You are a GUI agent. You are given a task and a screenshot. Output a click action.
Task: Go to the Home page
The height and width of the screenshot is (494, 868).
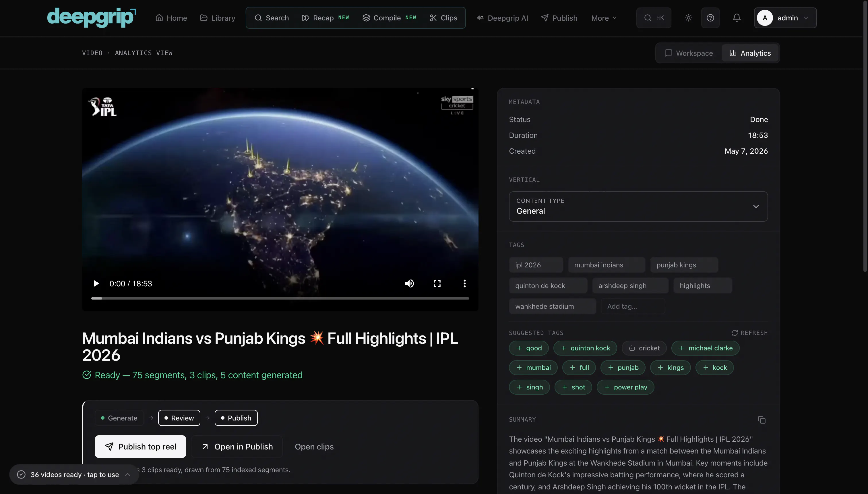click(x=171, y=18)
